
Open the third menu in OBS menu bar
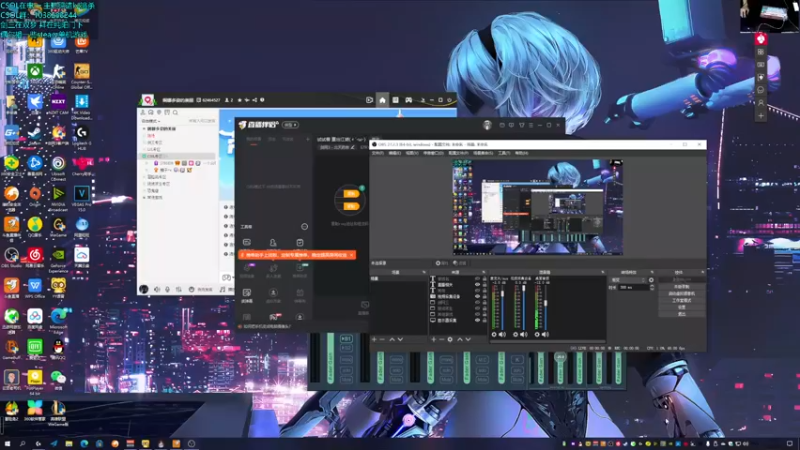tap(412, 153)
